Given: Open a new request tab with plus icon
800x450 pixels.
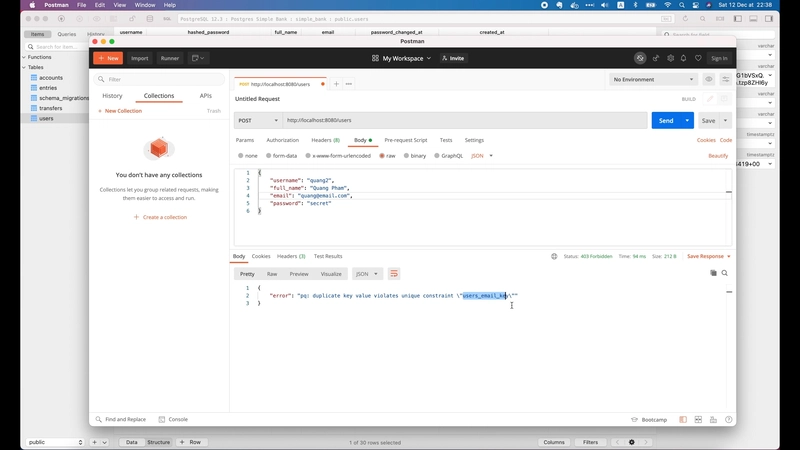Looking at the screenshot, I should pos(336,84).
